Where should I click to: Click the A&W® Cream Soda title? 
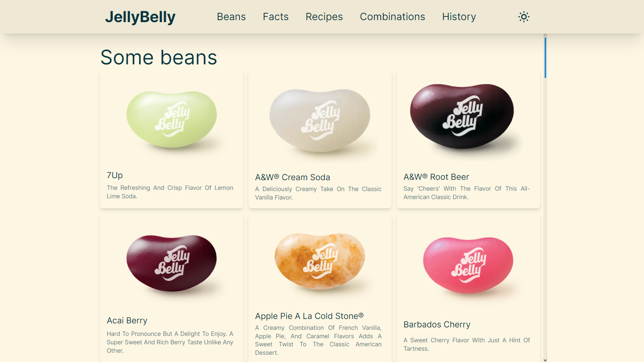pos(293,177)
